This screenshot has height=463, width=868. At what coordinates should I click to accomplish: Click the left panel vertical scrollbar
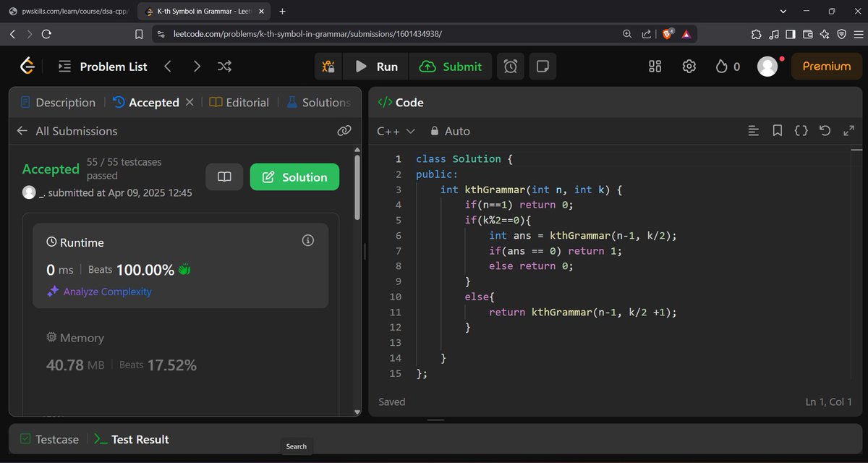coord(357,188)
